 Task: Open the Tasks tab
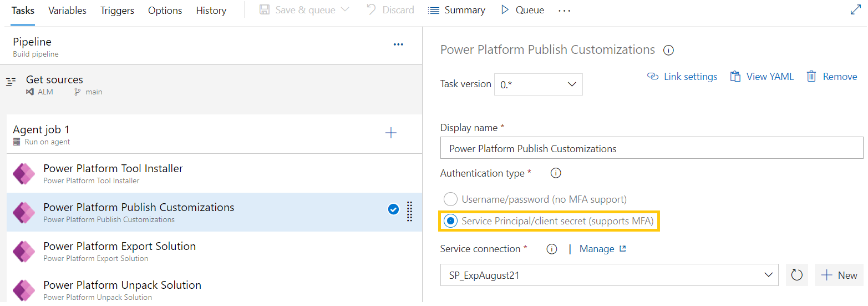coord(23,11)
